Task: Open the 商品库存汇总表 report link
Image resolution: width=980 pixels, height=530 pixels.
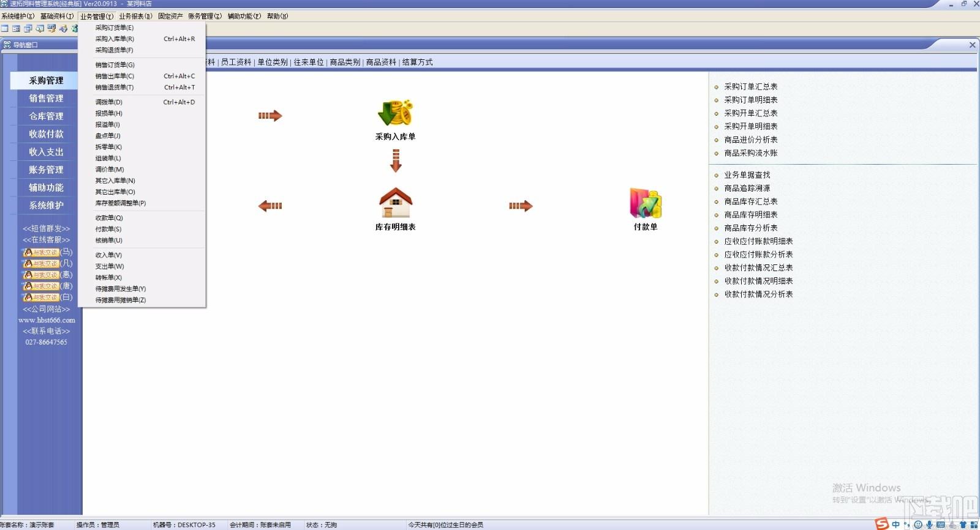Action: click(751, 201)
